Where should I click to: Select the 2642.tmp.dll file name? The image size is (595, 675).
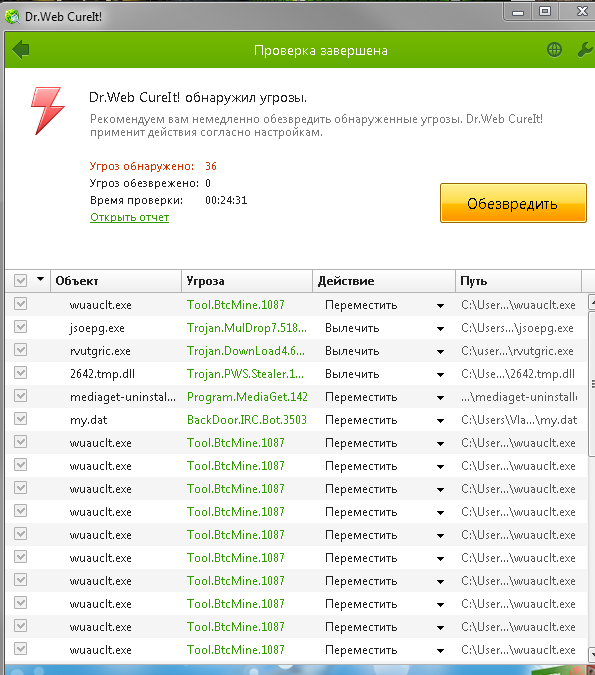[102, 374]
